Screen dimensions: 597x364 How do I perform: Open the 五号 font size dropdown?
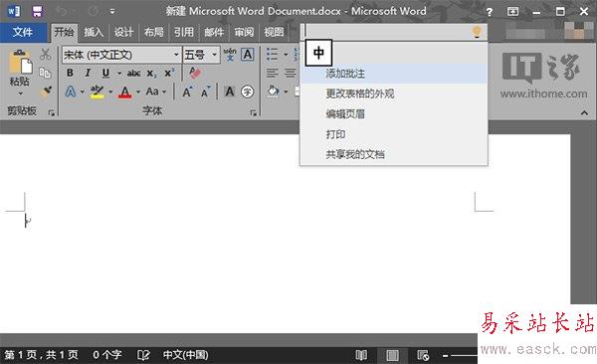(214, 55)
